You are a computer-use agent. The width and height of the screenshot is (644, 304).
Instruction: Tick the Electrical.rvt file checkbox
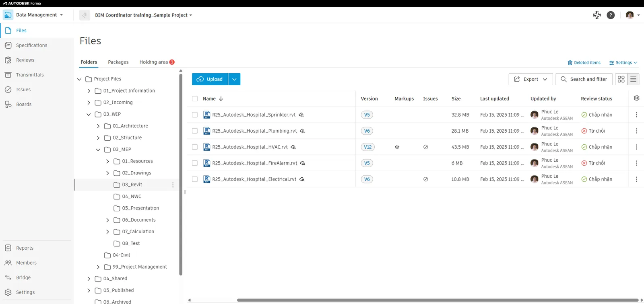pos(195,179)
